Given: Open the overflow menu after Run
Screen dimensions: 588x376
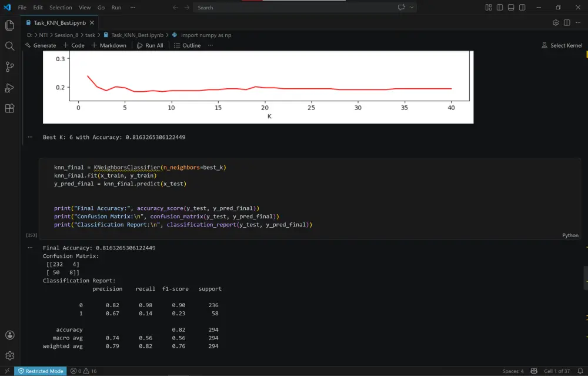Looking at the screenshot, I should [x=133, y=8].
